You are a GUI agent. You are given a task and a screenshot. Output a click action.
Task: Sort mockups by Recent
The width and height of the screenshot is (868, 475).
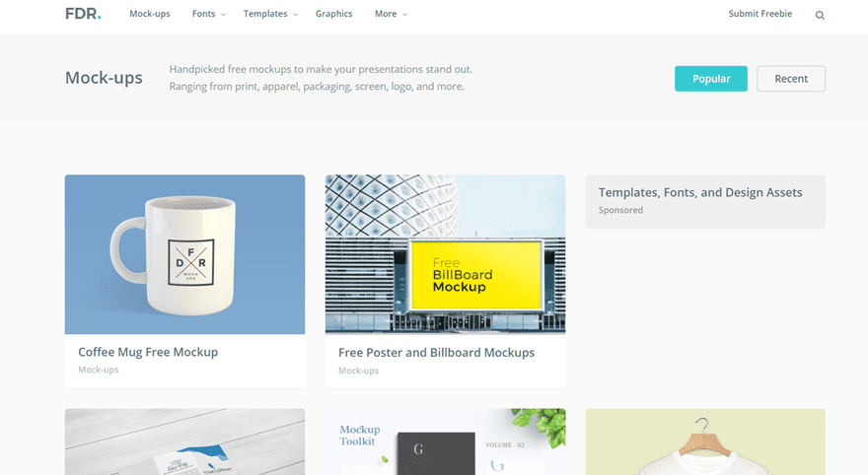pos(791,79)
